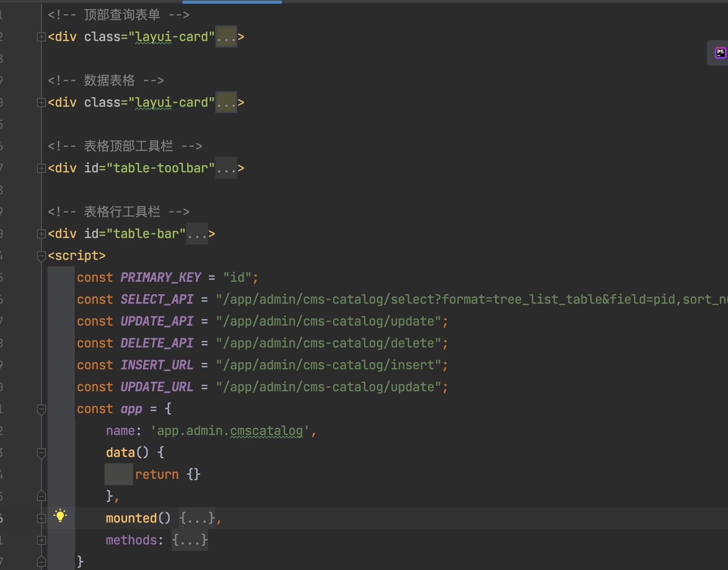Click the UPDATE_API constant name
This screenshot has height=570, width=728.
[x=157, y=321]
